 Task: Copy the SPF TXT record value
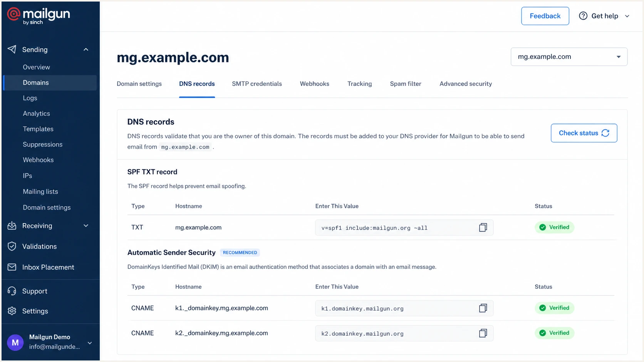pos(483,227)
